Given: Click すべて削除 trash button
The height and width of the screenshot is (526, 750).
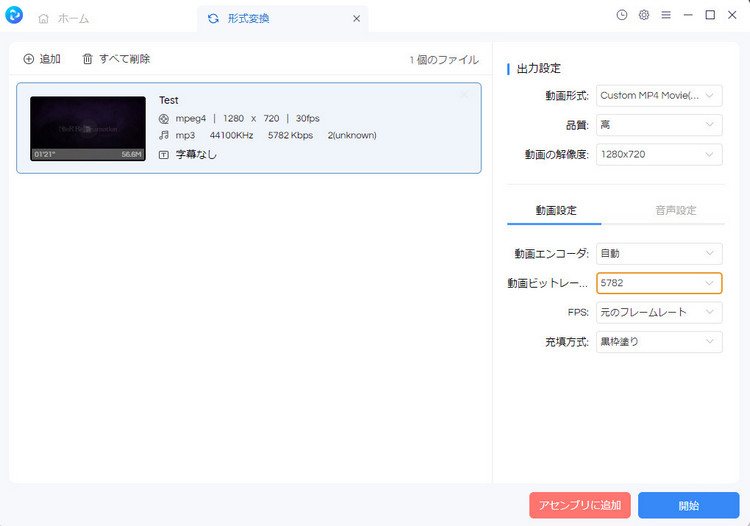Looking at the screenshot, I should pos(116,59).
